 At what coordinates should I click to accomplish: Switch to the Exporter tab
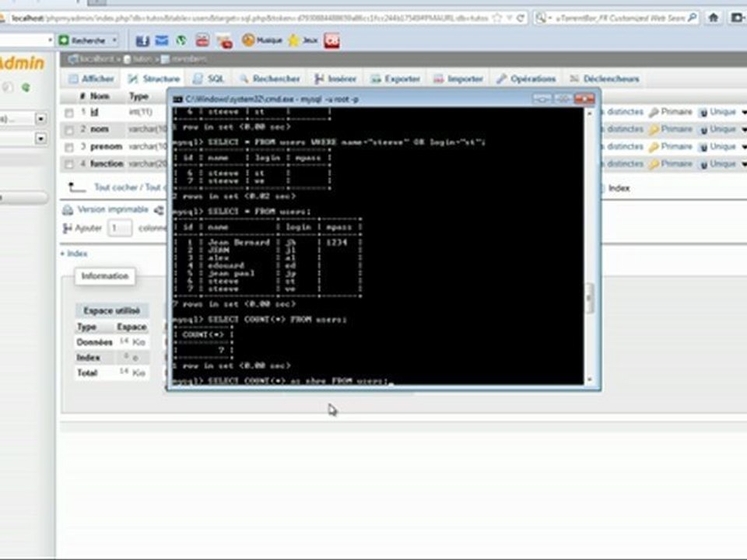point(395,79)
